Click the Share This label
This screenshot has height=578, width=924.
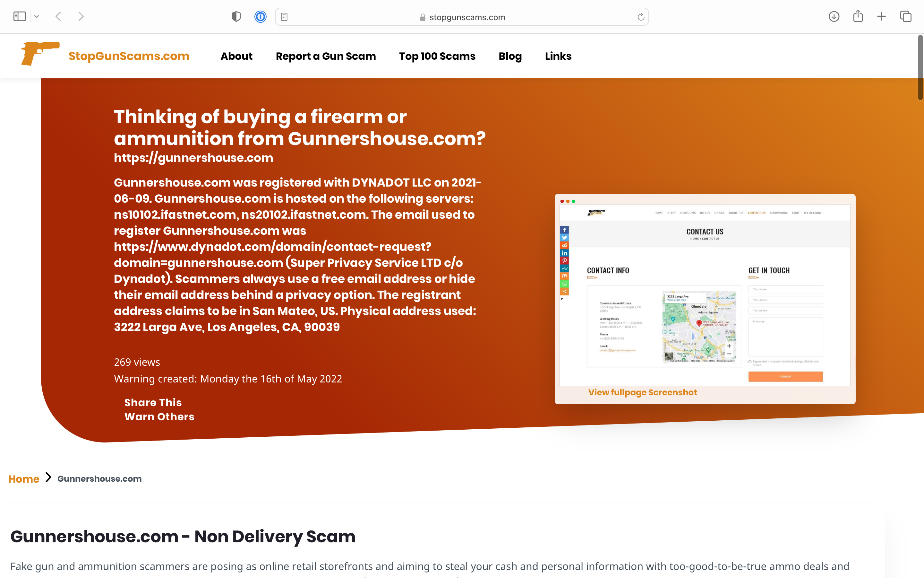(153, 403)
